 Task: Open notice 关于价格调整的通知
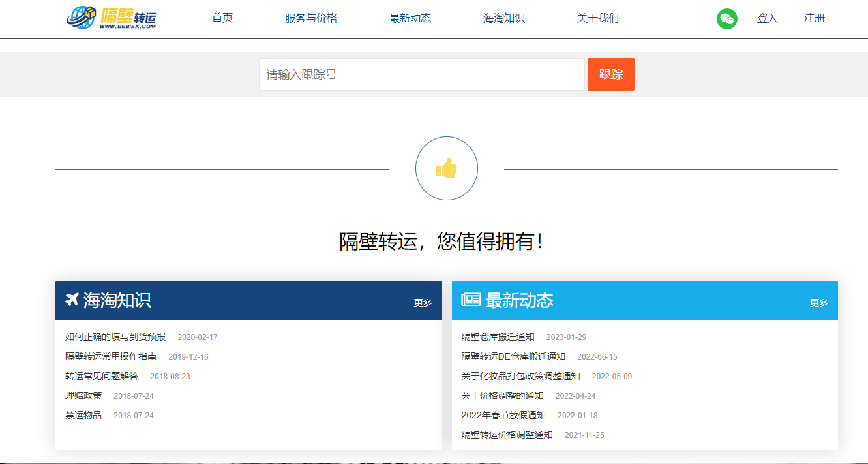coord(503,395)
